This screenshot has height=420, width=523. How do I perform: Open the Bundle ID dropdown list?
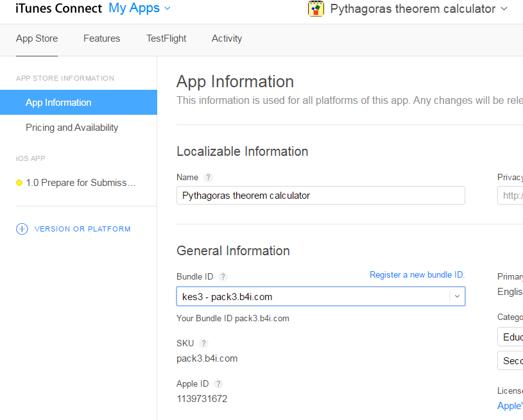[x=457, y=296]
